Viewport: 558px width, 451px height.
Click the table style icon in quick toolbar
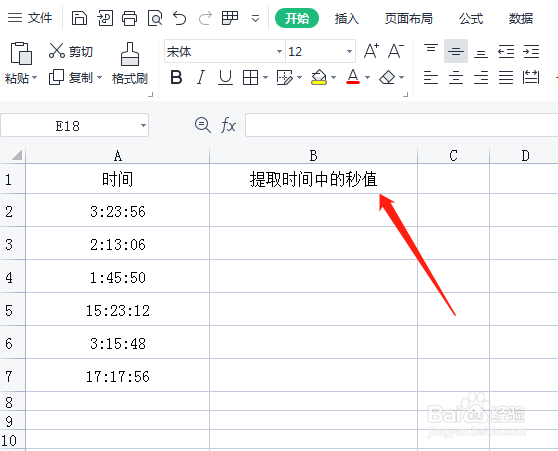click(230, 18)
